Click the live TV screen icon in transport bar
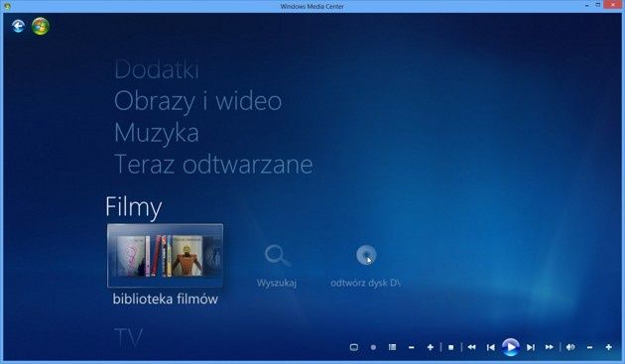The height and width of the screenshot is (364, 625). (x=353, y=347)
